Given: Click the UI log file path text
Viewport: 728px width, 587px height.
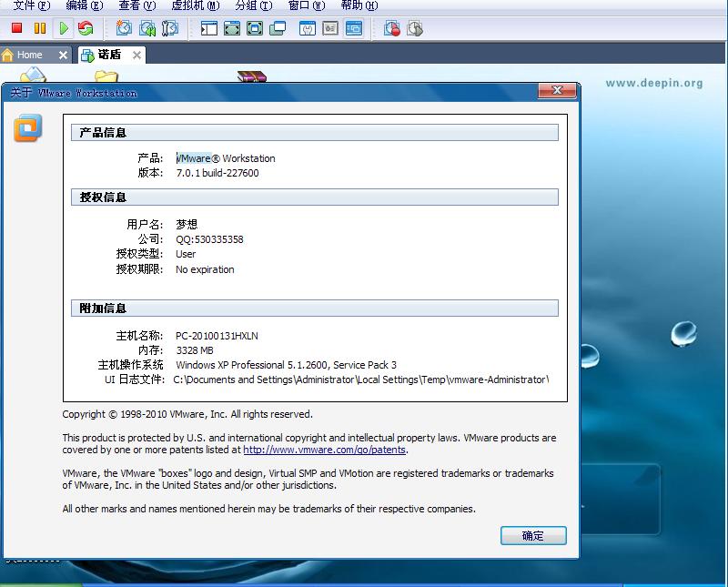Looking at the screenshot, I should click(x=360, y=380).
